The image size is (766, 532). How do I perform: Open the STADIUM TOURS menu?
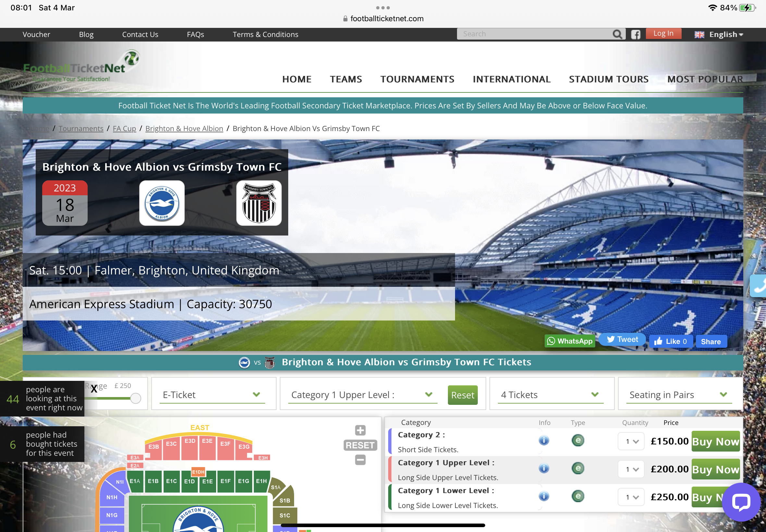pos(609,79)
